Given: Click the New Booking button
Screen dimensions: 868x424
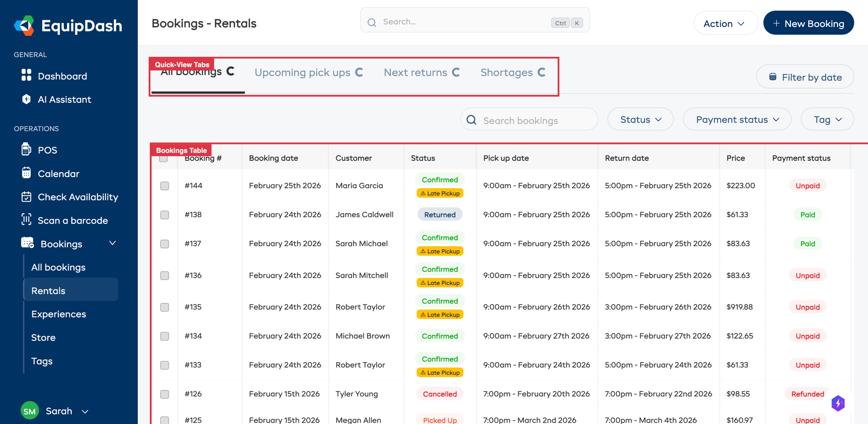Looking at the screenshot, I should point(808,23).
